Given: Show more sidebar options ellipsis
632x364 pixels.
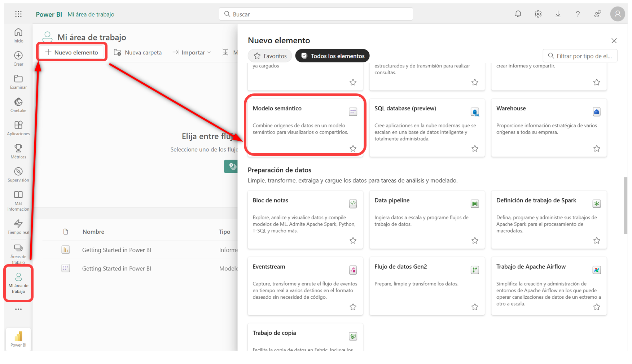Looking at the screenshot, I should click(18, 309).
